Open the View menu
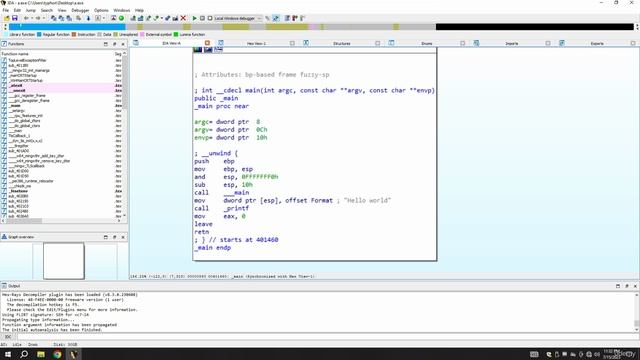This screenshot has width=640, height=360. point(62,10)
